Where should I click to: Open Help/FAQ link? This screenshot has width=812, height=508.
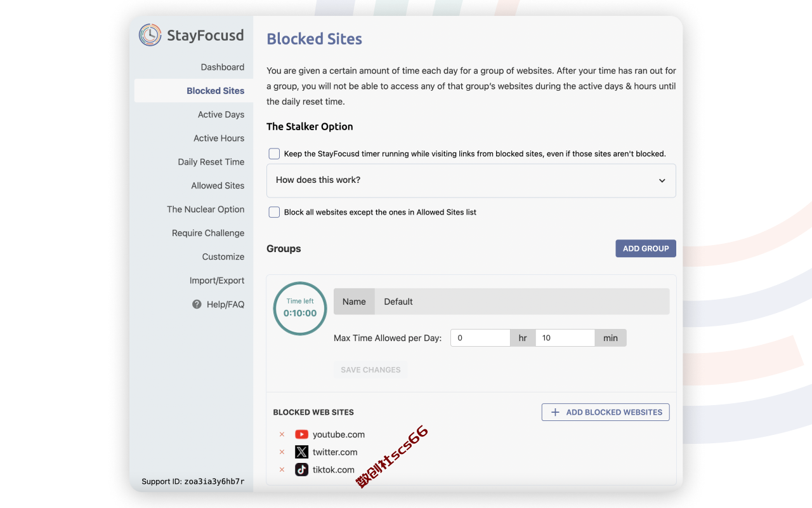click(x=225, y=304)
